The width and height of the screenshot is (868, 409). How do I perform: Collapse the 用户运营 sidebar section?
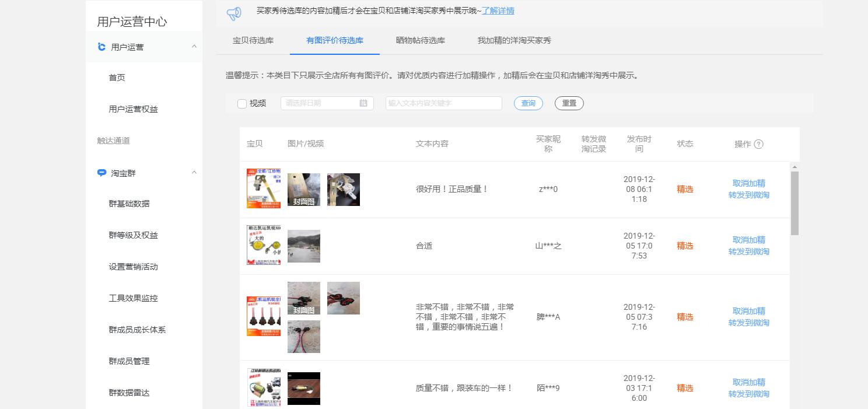coord(194,46)
